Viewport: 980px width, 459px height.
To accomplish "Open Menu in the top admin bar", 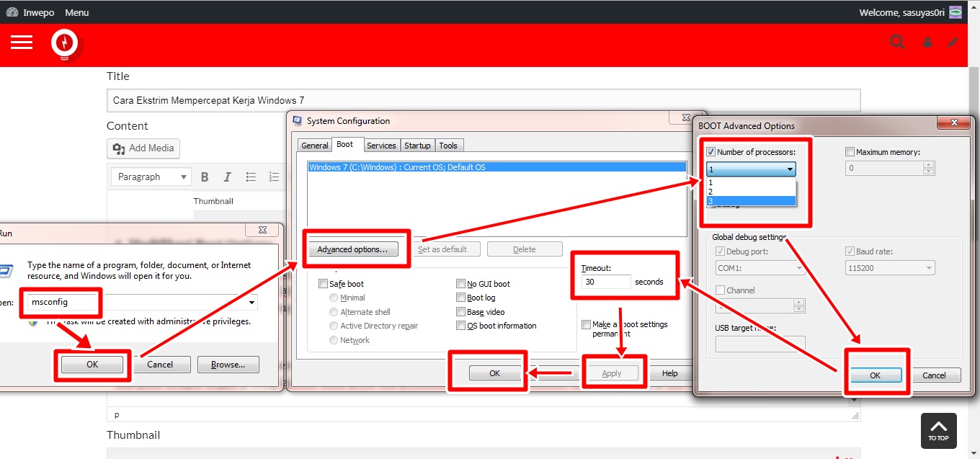I will pyautogui.click(x=77, y=12).
